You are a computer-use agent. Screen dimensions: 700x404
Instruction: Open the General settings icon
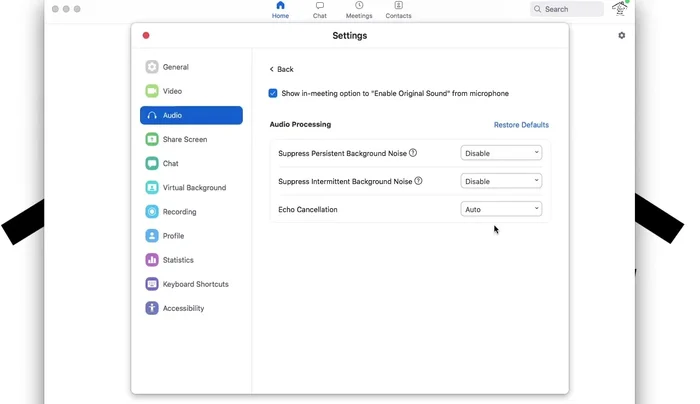tap(152, 67)
